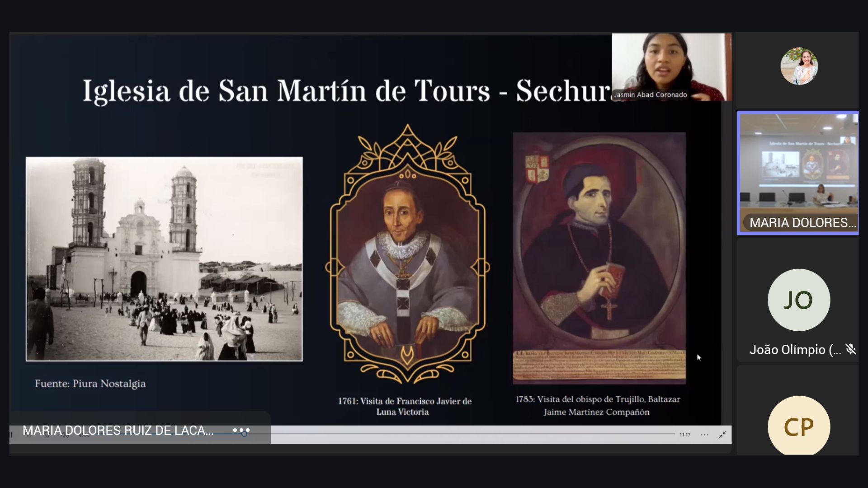868x488 pixels.
Task: Select the CP participant avatar
Action: click(798, 426)
